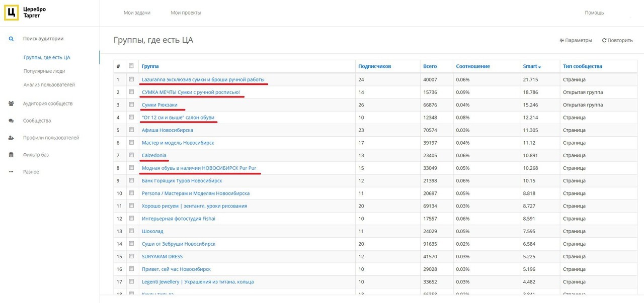Click the 21.715 Smart value
This screenshot has height=303, width=644.
click(x=531, y=79)
